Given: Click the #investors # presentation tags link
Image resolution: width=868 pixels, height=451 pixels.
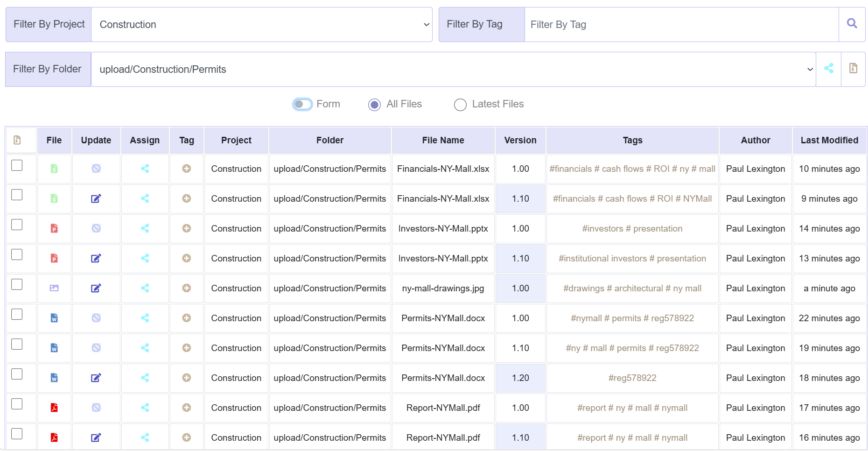Looking at the screenshot, I should click(632, 228).
